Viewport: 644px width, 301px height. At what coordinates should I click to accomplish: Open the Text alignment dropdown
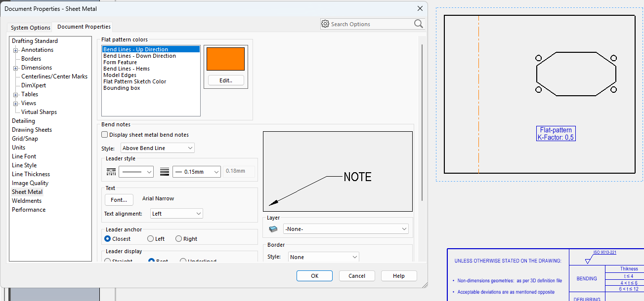(176, 214)
